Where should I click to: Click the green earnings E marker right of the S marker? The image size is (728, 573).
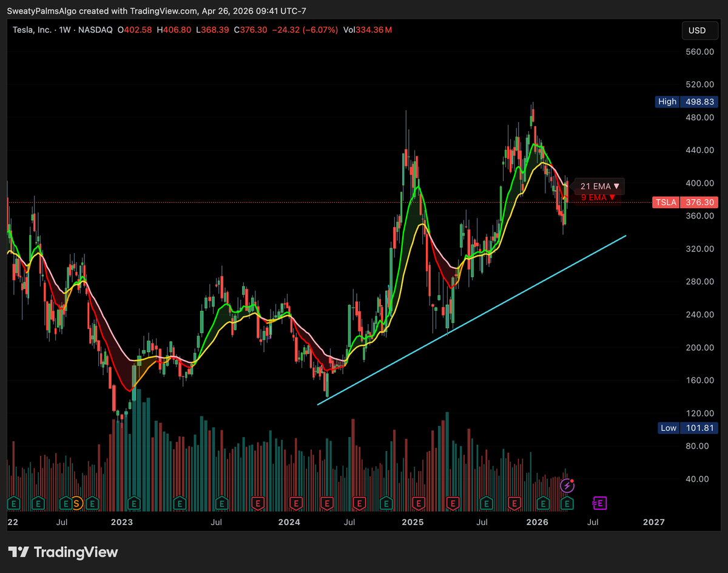pos(92,503)
